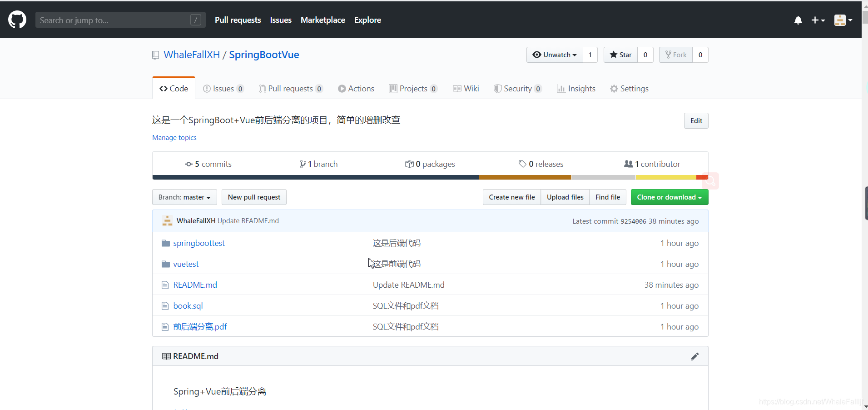This screenshot has width=868, height=410.
Task: Edit README via the pencil icon
Action: 694,356
